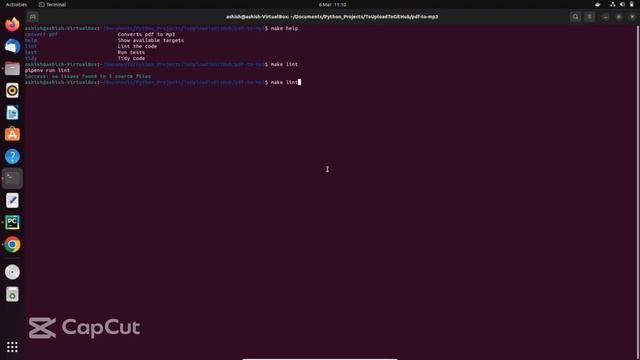Screen dimensions: 640x360
Task: Launch PyCharm from the dock
Action: [12, 222]
